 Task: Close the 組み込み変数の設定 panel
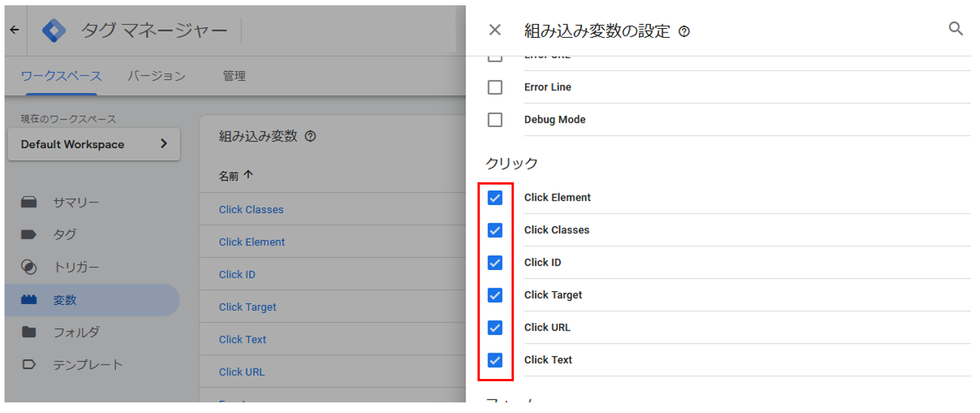coord(495,30)
